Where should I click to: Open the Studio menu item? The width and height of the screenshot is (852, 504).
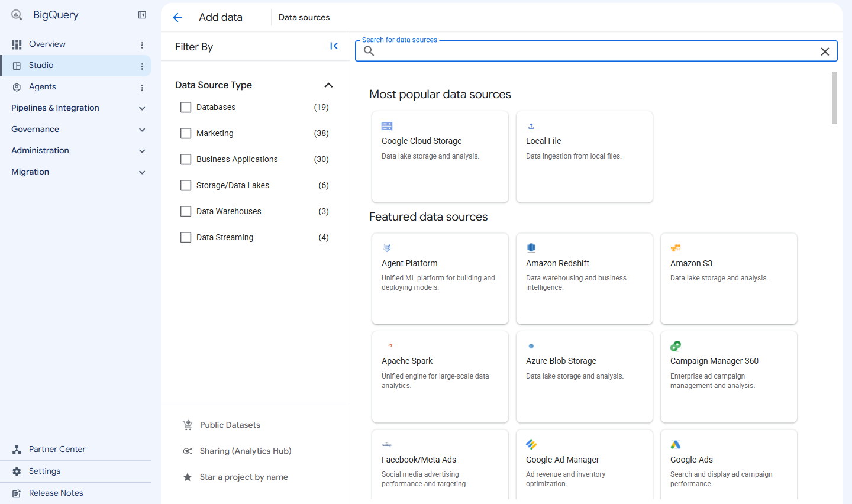[x=76, y=66]
